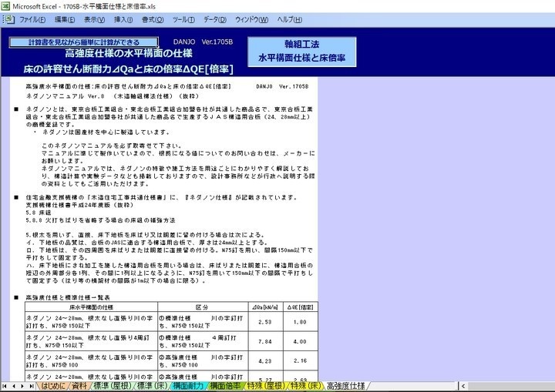Select the 高強度仕様 sheet tab

point(346,386)
